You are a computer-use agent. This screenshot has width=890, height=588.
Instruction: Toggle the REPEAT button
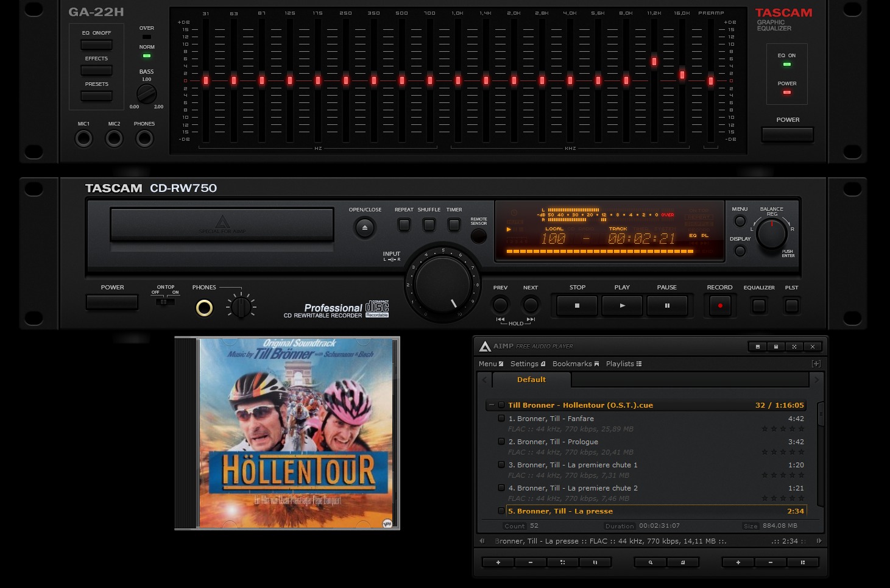coord(404,224)
